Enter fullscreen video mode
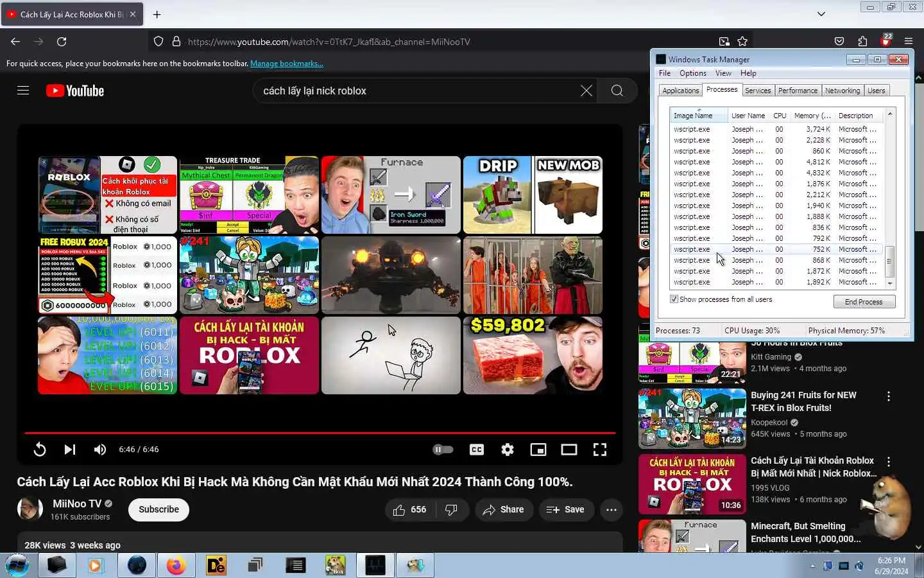Image resolution: width=924 pixels, height=578 pixels. 600,450
